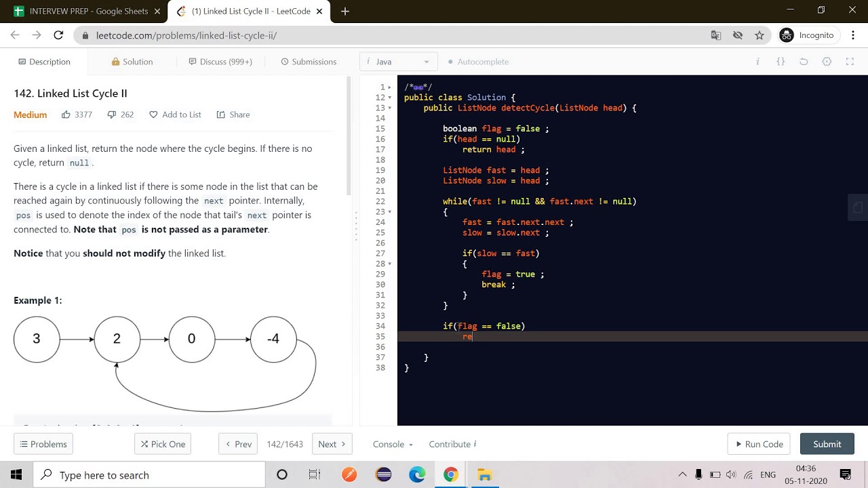This screenshot has height=488, width=868.
Task: Click the address bar URL
Action: pos(186,35)
